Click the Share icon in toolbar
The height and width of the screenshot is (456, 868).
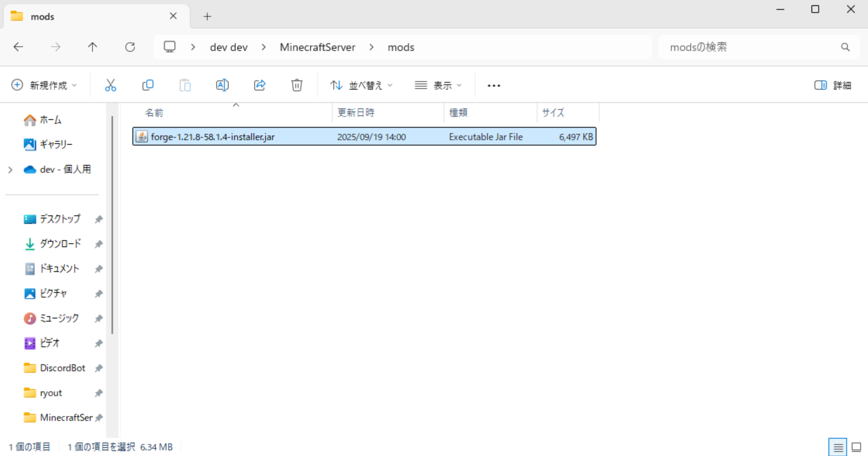[x=260, y=85]
